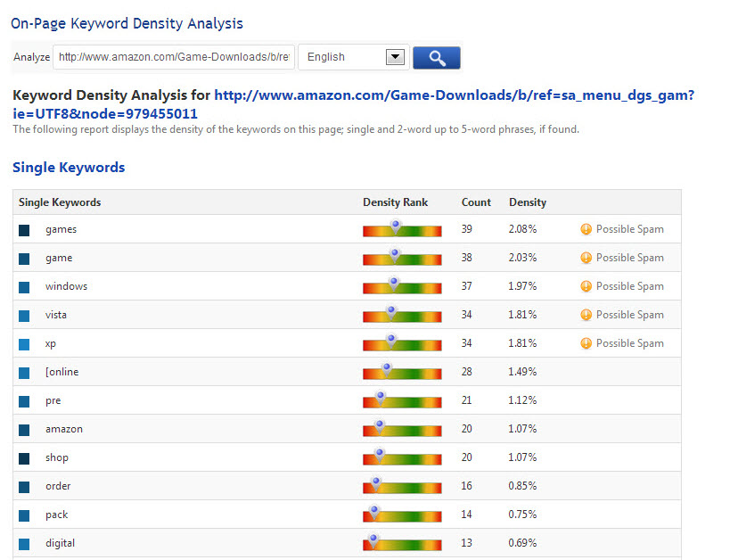The height and width of the screenshot is (560, 730).
Task: Click the Possible Spam icon in the vista row
Action: (x=586, y=315)
